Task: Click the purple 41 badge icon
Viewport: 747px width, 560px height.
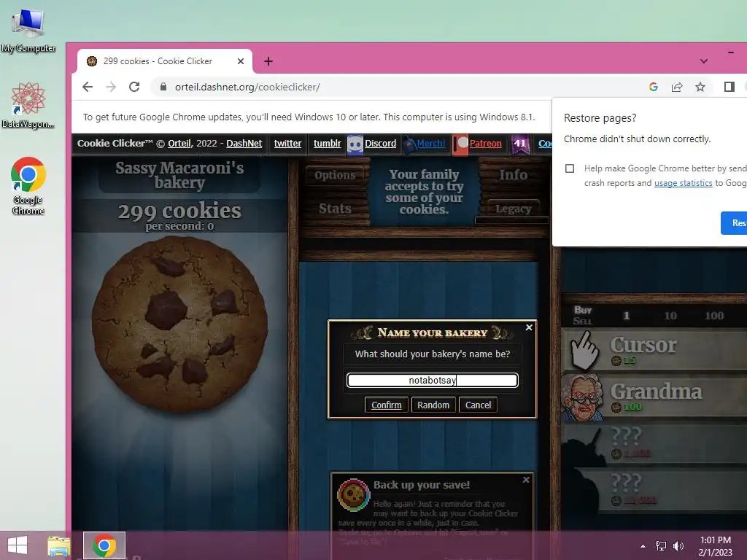Action: coord(520,144)
